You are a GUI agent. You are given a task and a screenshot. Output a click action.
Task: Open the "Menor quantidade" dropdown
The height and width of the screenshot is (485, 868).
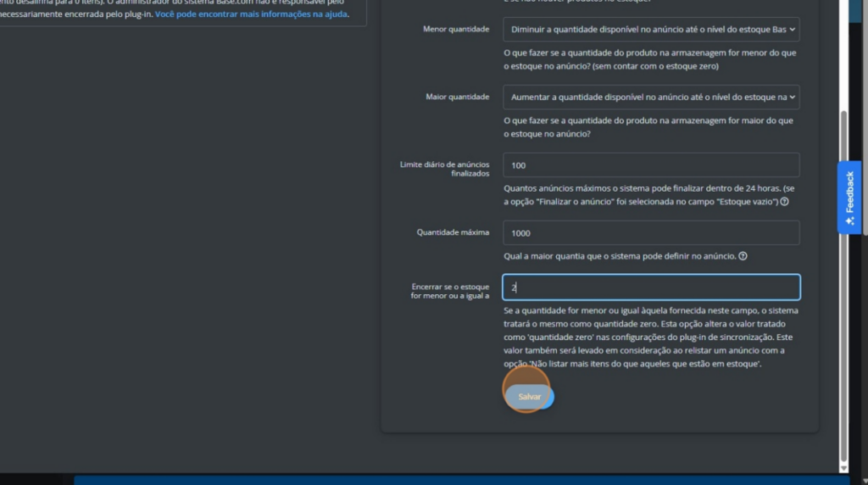(650, 30)
